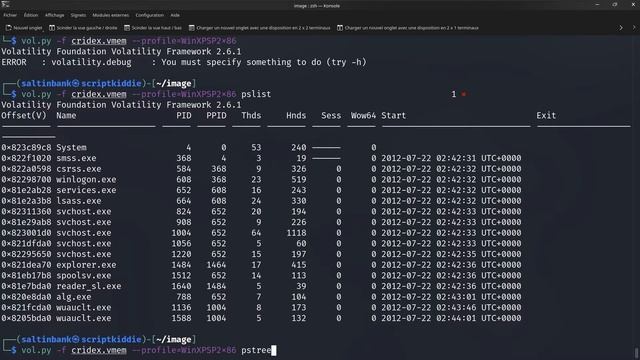Click the ERROR volatility.debug message line
Viewport: 640px width, 360px height.
[184, 62]
